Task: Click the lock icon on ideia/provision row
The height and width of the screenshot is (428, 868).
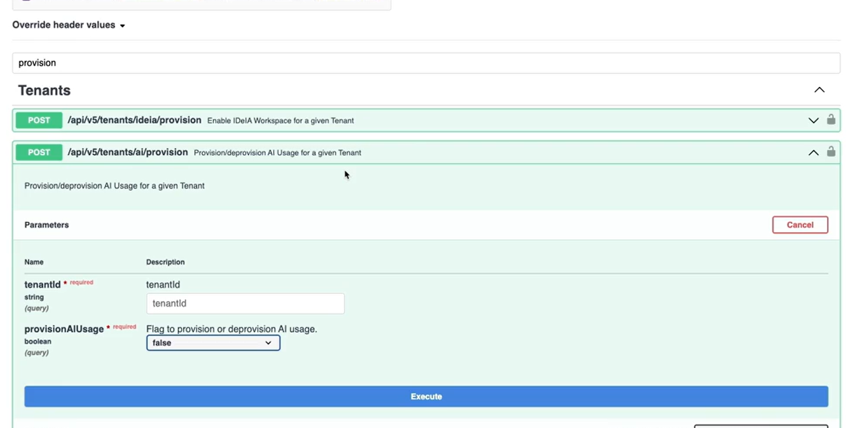Action: pyautogui.click(x=831, y=120)
